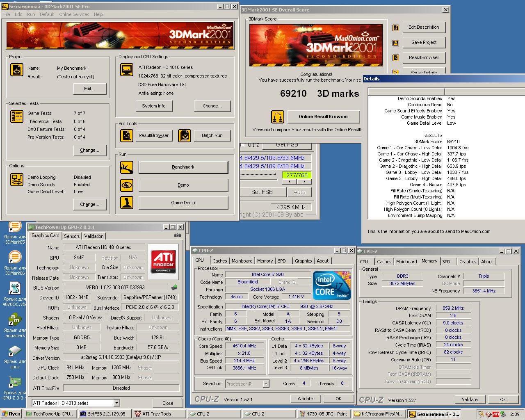
Task: Click Validate in the left CPU-Z window
Action: pos(305,399)
